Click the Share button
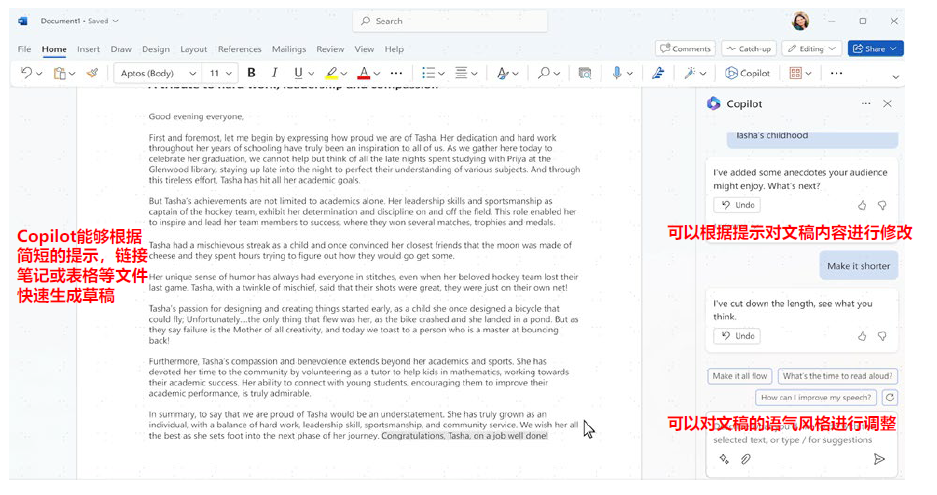This screenshot has height=495, width=937. tap(875, 48)
